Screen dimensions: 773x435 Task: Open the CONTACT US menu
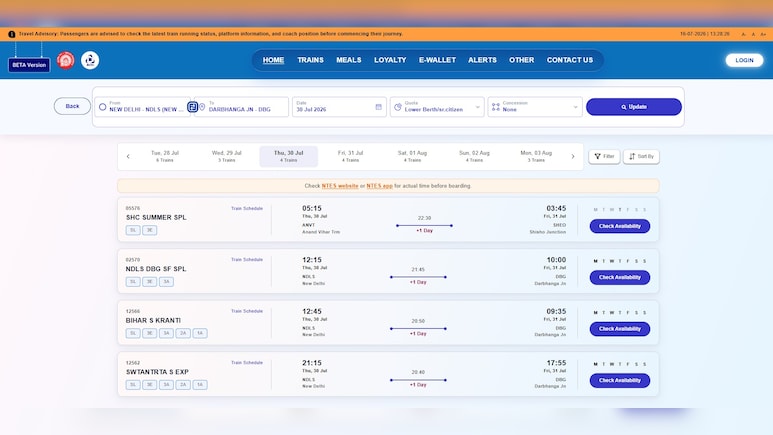point(570,60)
